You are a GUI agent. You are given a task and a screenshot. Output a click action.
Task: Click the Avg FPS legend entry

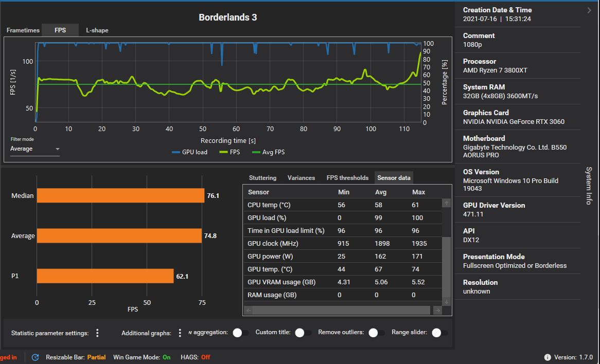point(268,152)
